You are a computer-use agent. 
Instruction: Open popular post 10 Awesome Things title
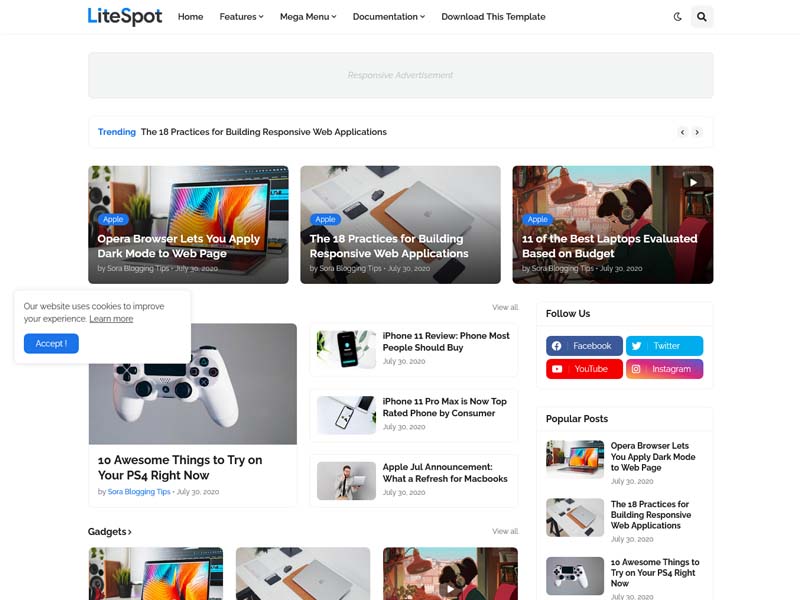click(x=655, y=572)
